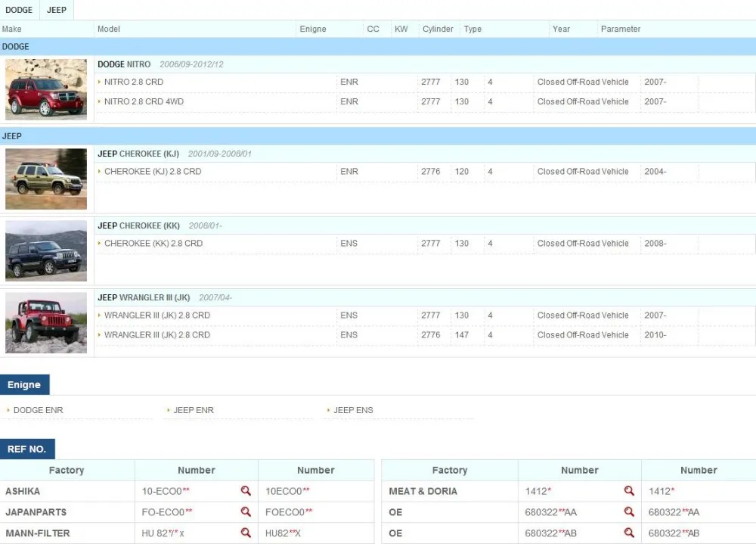Click the 2004- year in Cherokee KJ row
This screenshot has height=544, width=756.
coord(655,171)
